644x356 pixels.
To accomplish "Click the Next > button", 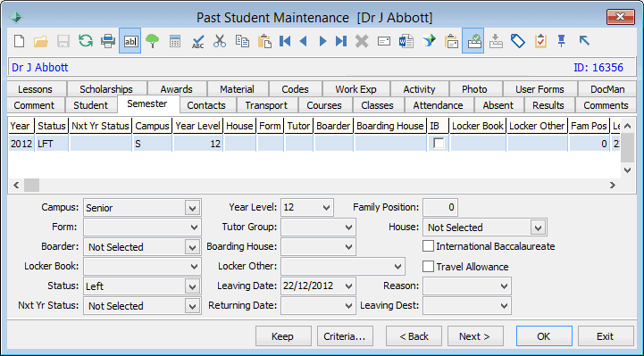I will tap(475, 336).
